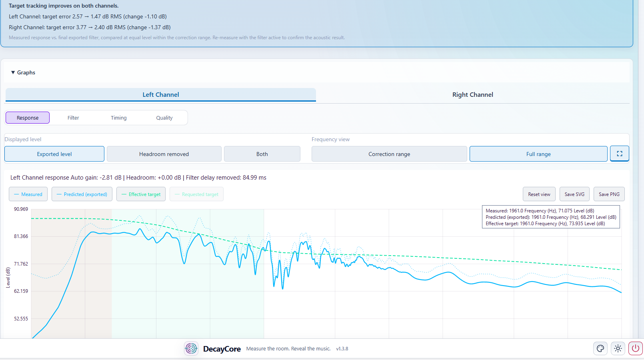This screenshot has height=360, width=644.
Task: Switch to Full range frequency view
Action: tap(538, 154)
